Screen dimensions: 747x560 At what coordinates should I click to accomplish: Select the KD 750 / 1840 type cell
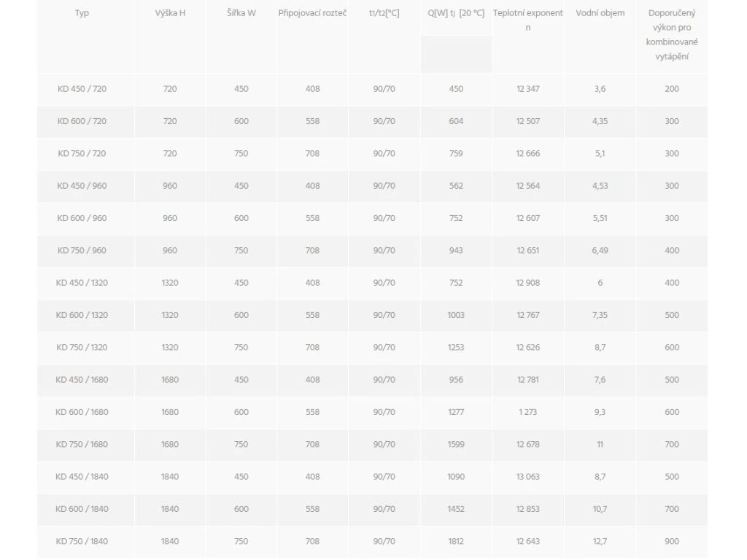[x=82, y=541]
